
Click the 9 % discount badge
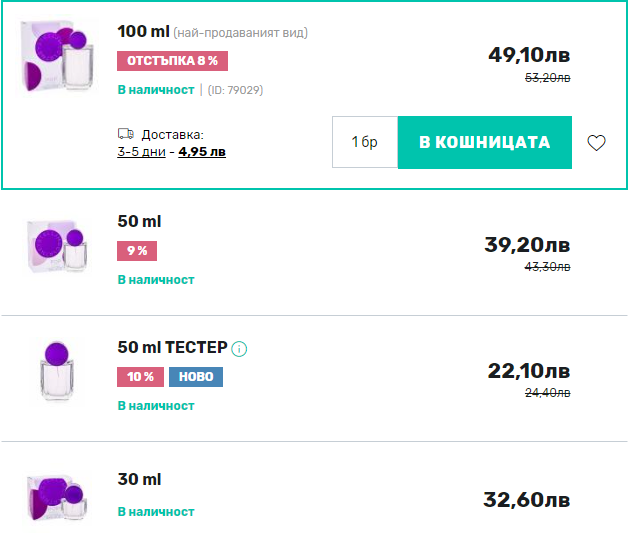click(x=137, y=251)
